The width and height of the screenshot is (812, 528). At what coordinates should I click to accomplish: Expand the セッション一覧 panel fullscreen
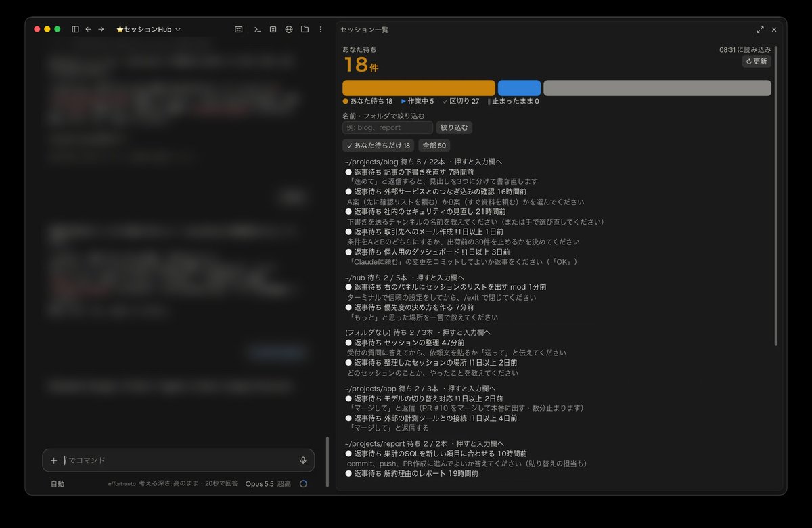click(x=761, y=30)
